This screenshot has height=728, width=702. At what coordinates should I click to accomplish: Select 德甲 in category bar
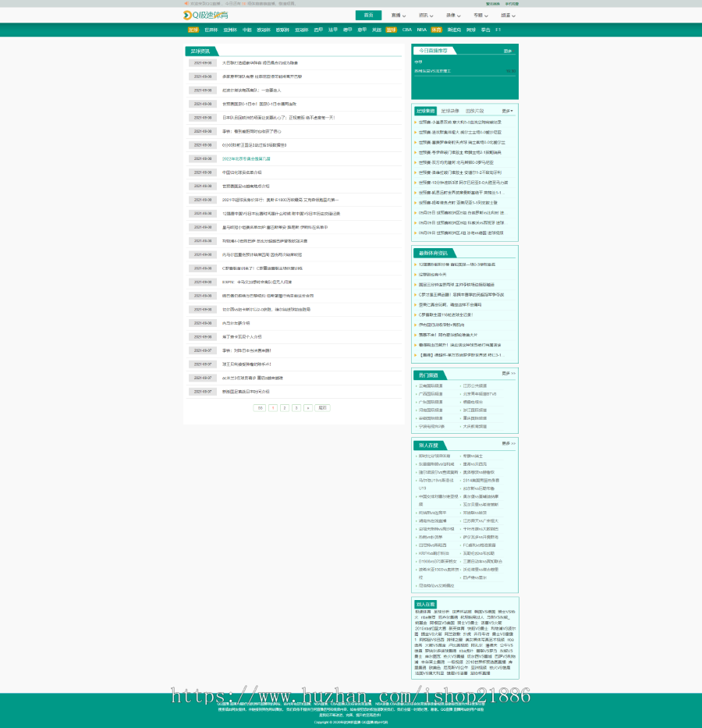click(x=348, y=30)
